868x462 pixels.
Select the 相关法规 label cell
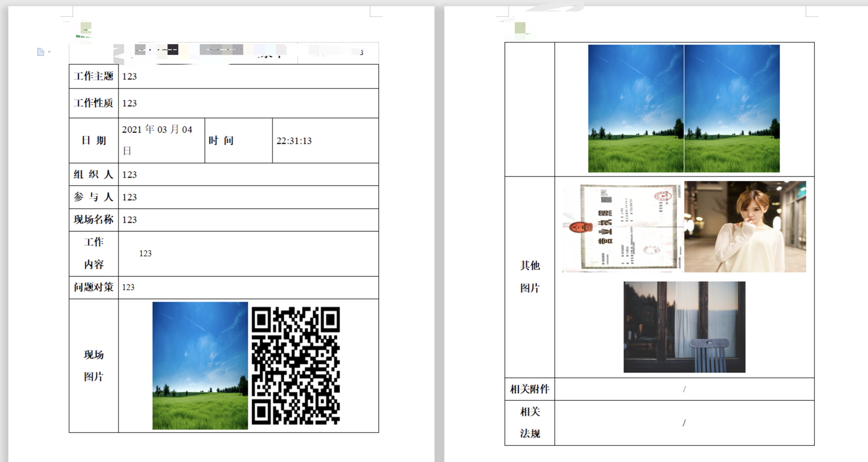(x=530, y=423)
